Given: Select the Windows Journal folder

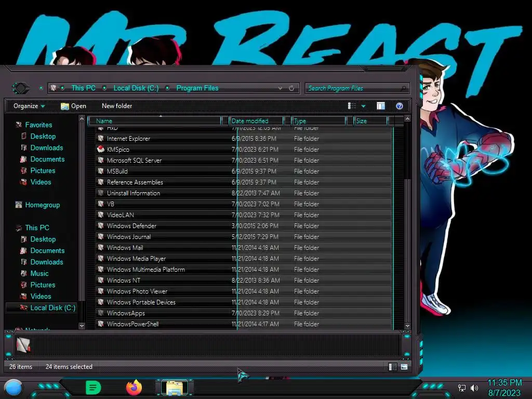Looking at the screenshot, I should (243, 236).
